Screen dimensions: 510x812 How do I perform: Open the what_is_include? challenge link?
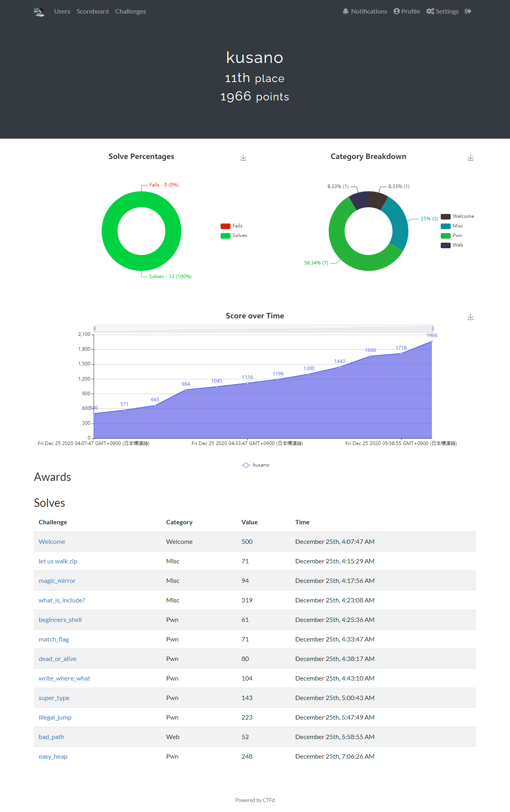(x=62, y=600)
